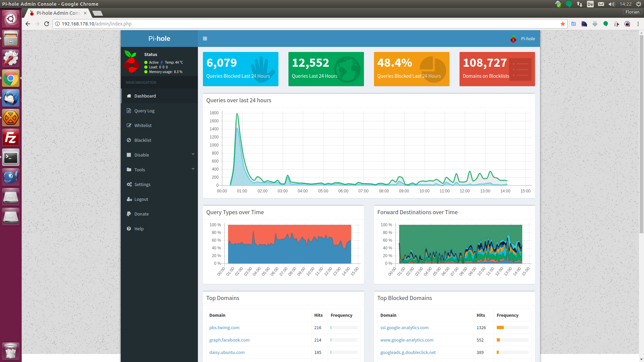Toggle the sidebar hamburger menu
644x362 pixels.
[x=205, y=39]
